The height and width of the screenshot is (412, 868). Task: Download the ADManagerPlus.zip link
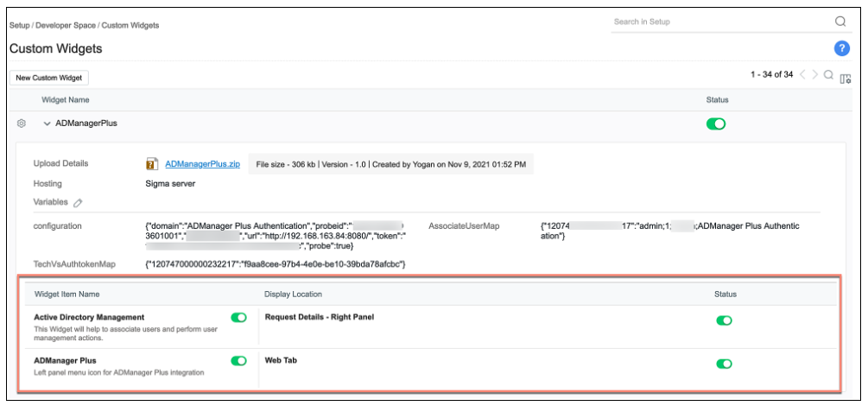tap(203, 164)
